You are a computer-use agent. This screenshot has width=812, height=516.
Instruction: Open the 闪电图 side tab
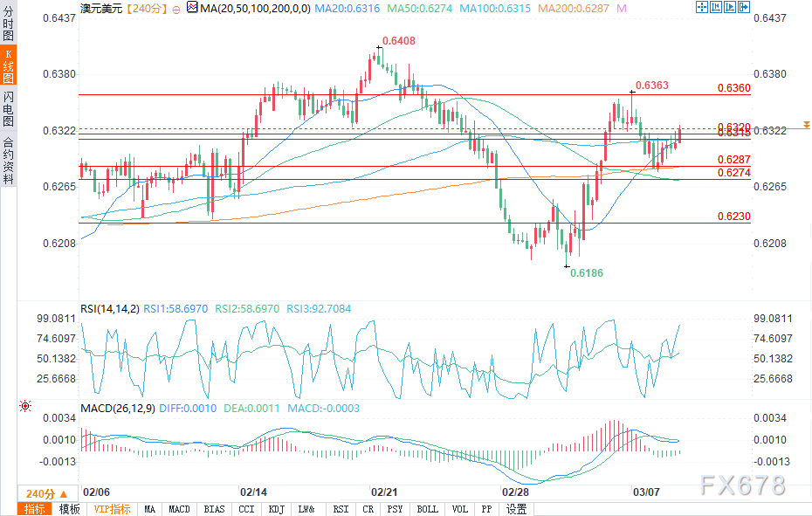8,109
